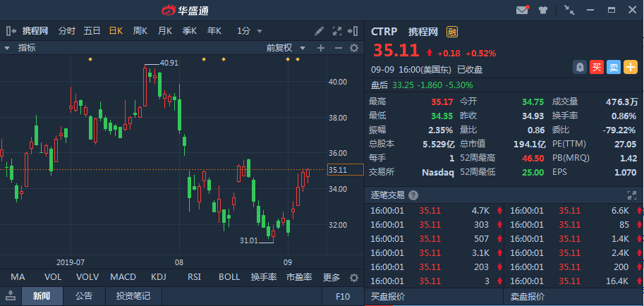Click the 成交量 value 476.3万

click(622, 102)
